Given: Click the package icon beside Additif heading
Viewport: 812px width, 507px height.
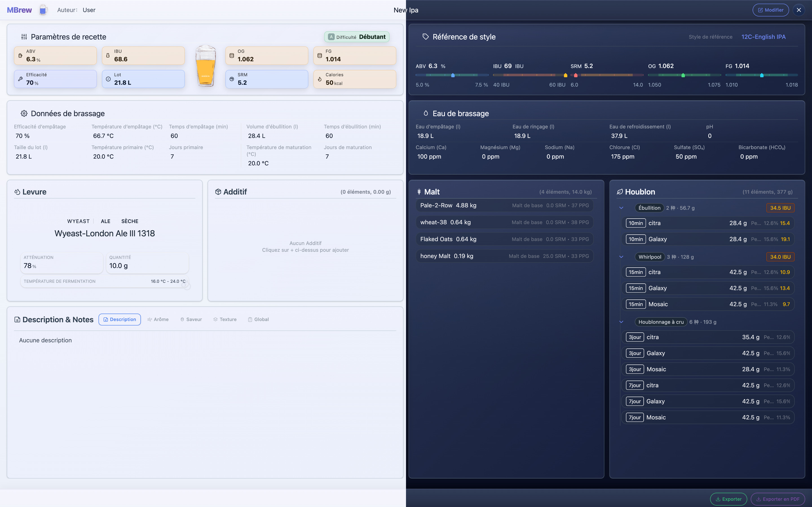Looking at the screenshot, I should tap(218, 192).
